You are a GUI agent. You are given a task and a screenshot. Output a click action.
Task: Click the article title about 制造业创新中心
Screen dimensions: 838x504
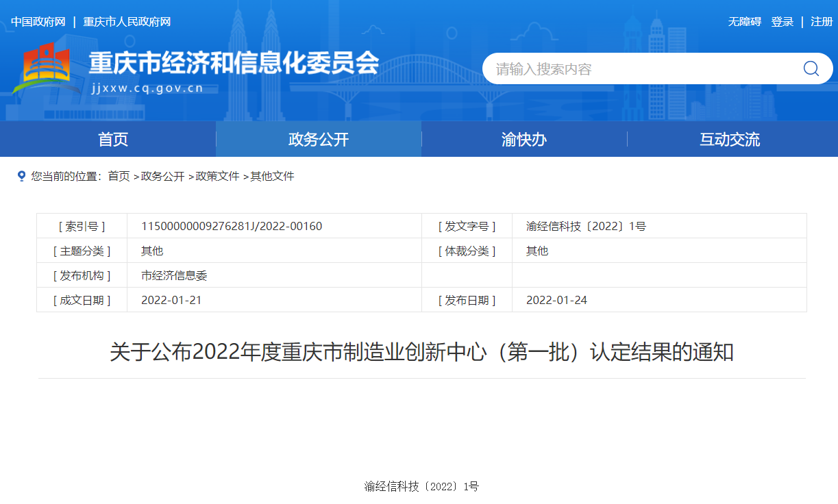[x=421, y=353]
